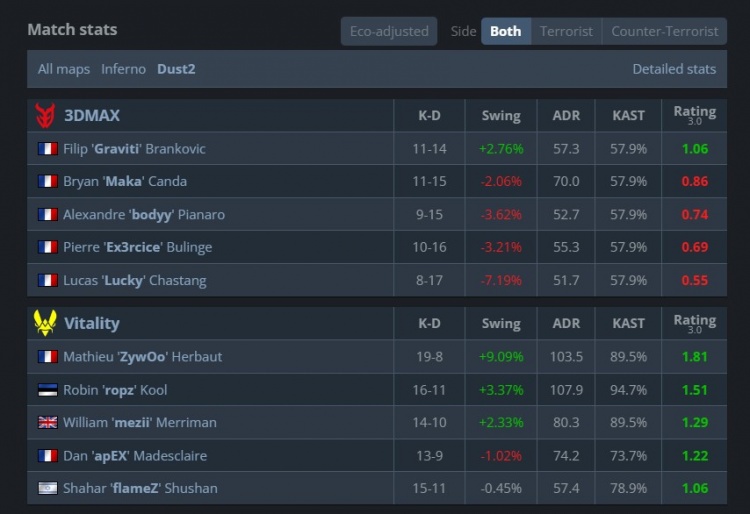Click the Vitality bee logo icon
750x514 pixels.
pos(45,323)
